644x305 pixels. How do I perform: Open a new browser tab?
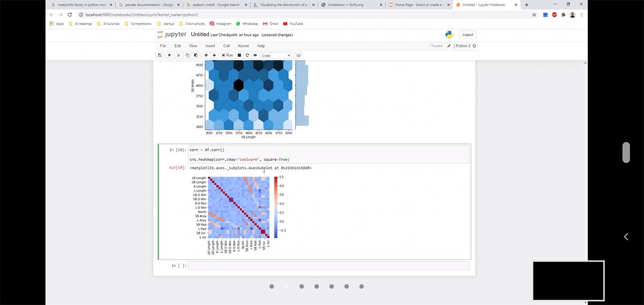526,4
